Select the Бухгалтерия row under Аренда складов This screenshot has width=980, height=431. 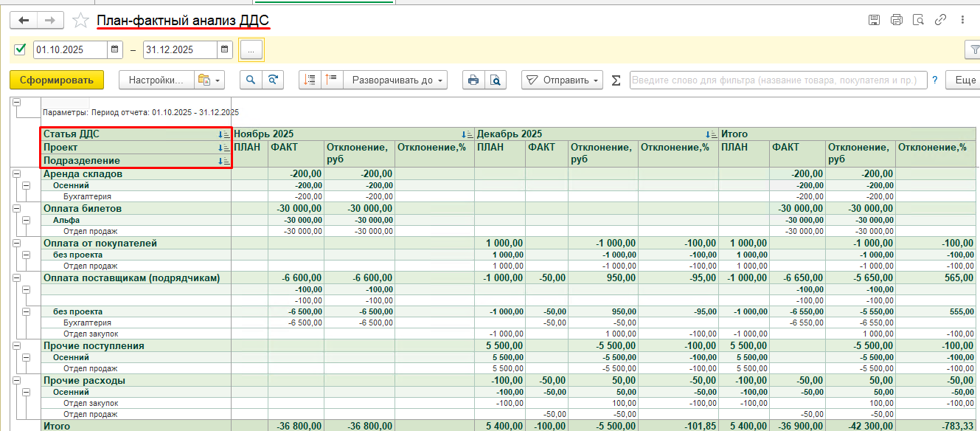[x=86, y=196]
